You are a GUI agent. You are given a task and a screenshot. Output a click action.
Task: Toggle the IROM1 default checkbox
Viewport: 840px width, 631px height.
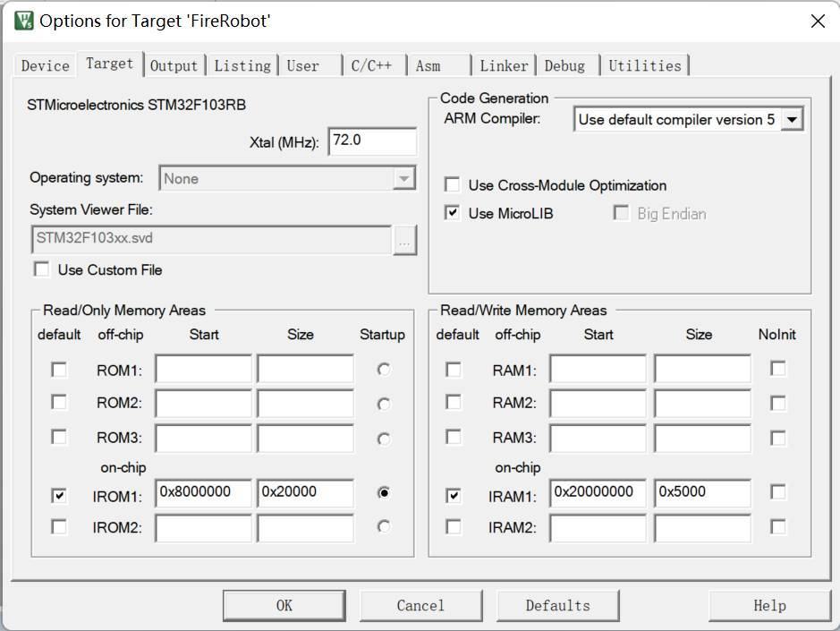pyautogui.click(x=59, y=496)
